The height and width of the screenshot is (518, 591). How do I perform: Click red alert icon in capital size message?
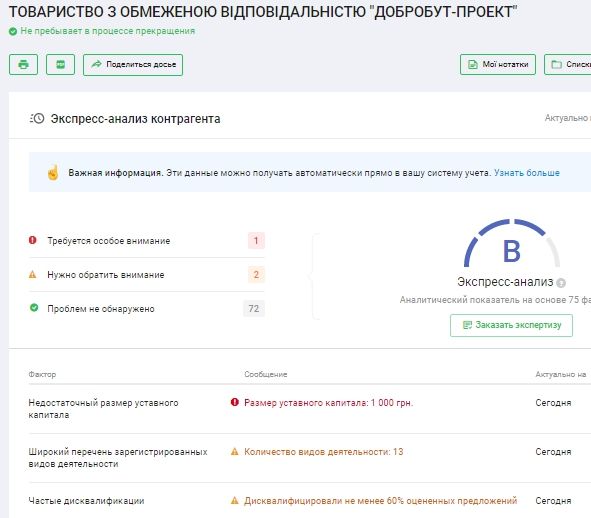tap(234, 402)
